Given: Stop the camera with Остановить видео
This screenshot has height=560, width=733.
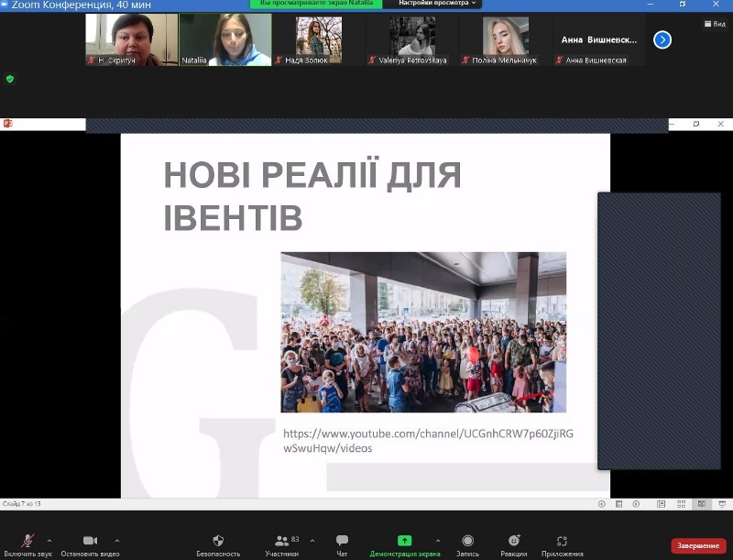Looking at the screenshot, I should pyautogui.click(x=90, y=541).
